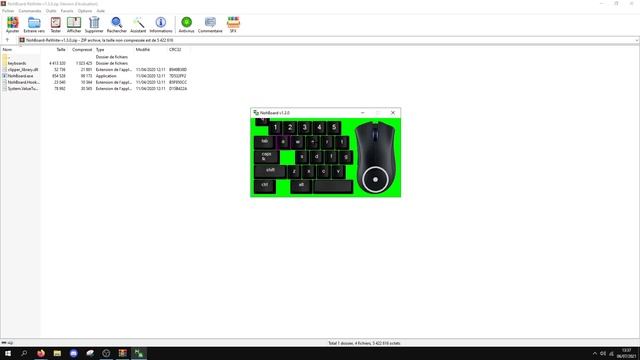Open the Aide menu
This screenshot has height=360, width=640.
click(x=101, y=11)
